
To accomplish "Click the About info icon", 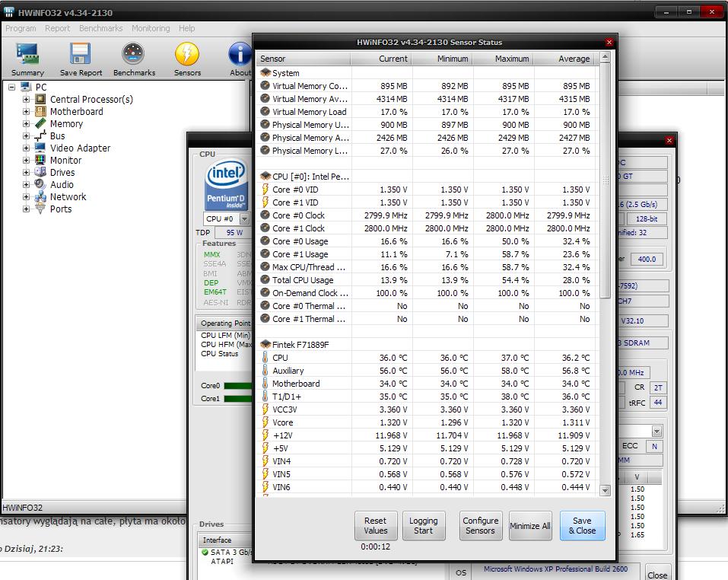I will coord(240,55).
